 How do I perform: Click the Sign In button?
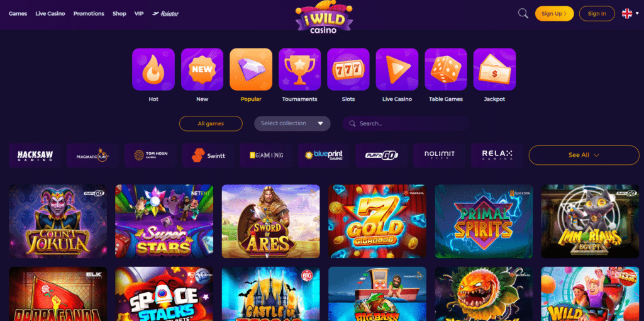click(x=597, y=14)
